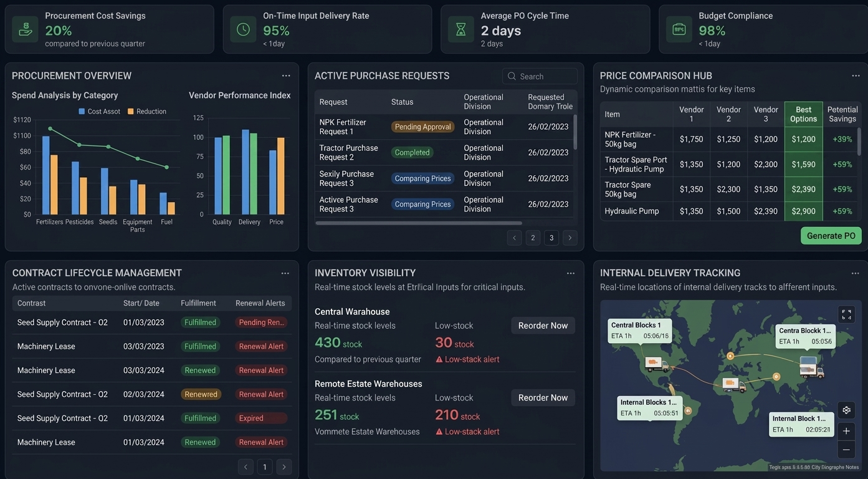Click the Completed status of Tractor Purchase Request

pos(412,152)
